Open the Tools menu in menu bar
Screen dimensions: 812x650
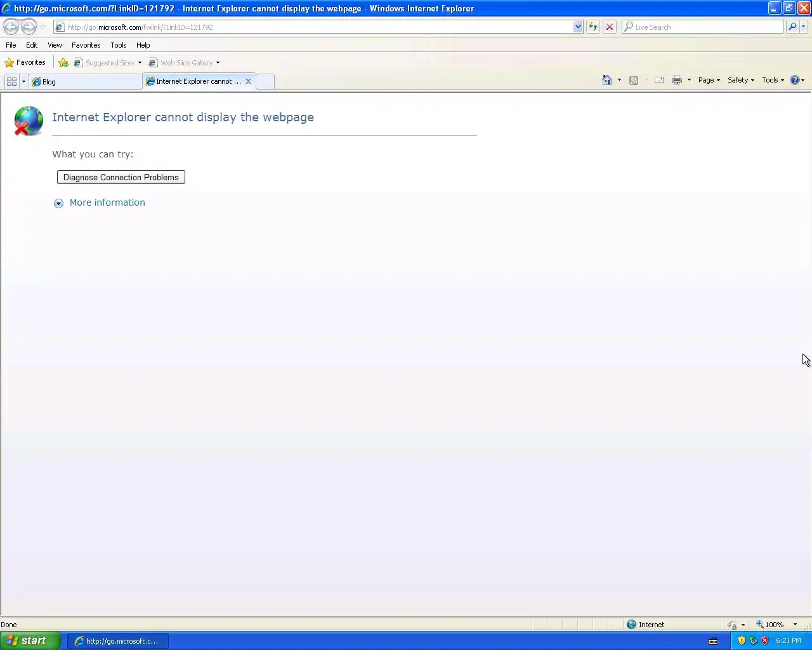119,45
